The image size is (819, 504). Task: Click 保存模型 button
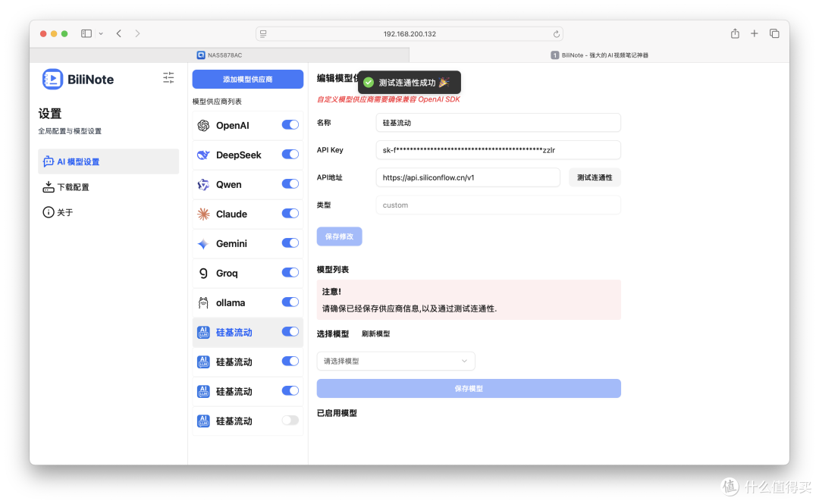(469, 389)
